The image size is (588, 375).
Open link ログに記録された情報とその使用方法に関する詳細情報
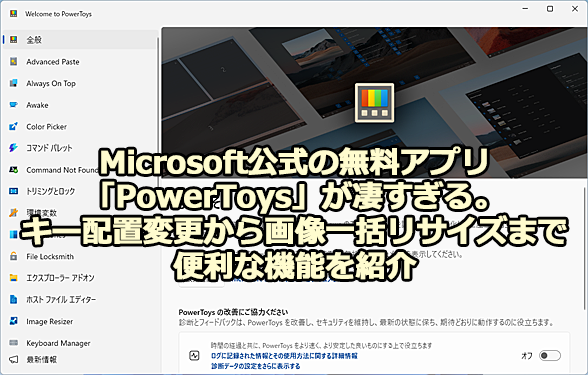tap(284, 356)
